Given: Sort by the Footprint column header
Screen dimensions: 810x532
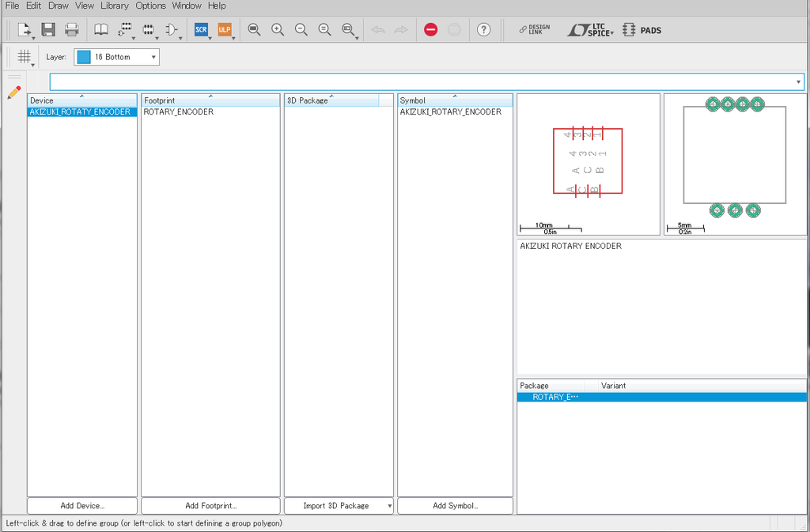Looking at the screenshot, I should 210,100.
